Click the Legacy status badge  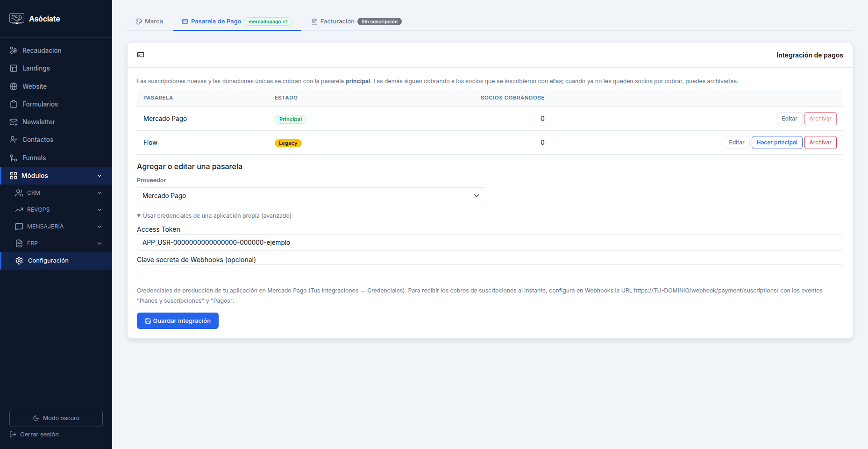[288, 143]
